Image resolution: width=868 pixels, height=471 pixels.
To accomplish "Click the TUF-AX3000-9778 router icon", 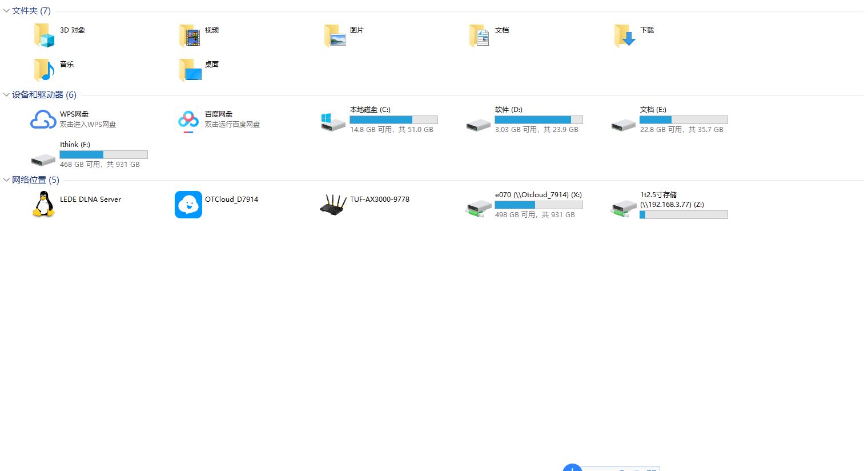I will point(333,205).
